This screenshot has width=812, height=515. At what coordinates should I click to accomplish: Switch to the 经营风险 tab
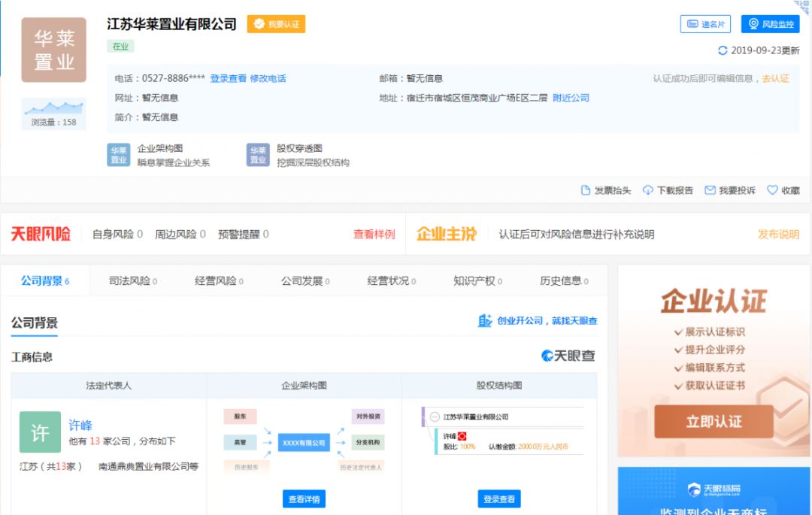219,280
